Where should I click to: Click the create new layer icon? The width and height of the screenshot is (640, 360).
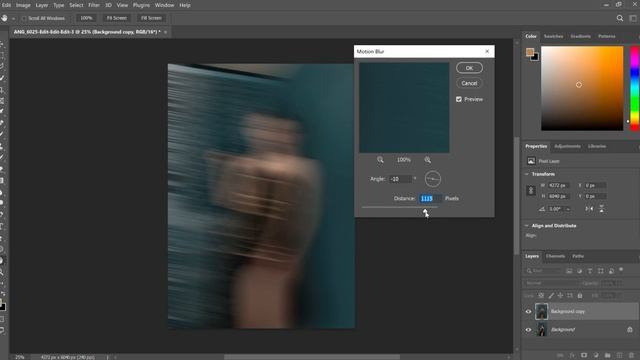tap(620, 356)
